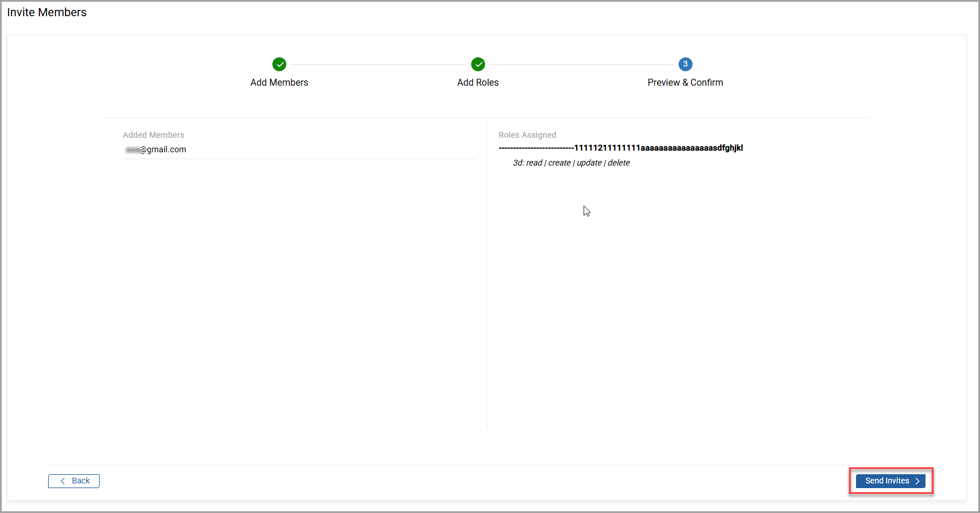Click the right chevron in Send Invites
Viewport: 980px width, 513px height.
[917, 481]
